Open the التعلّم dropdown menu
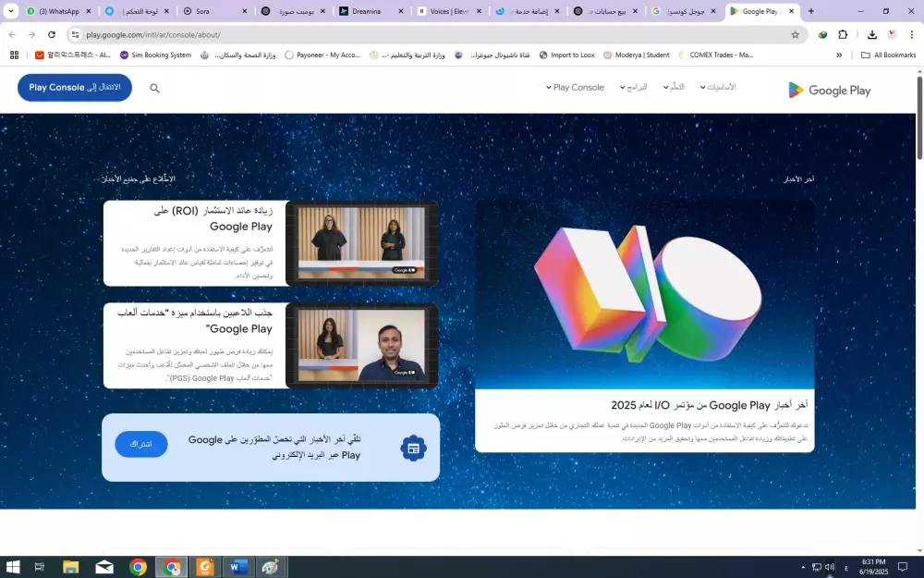 674,87
